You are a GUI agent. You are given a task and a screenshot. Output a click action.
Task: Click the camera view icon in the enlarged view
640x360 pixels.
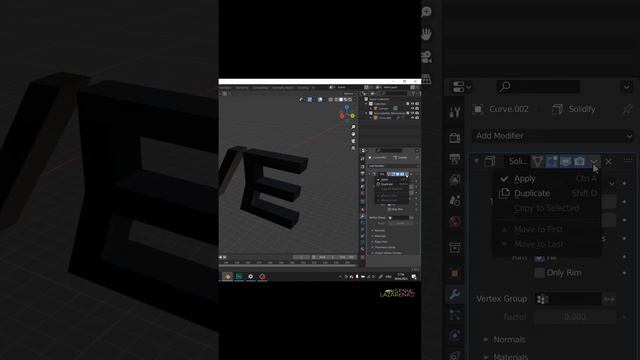pos(426,57)
